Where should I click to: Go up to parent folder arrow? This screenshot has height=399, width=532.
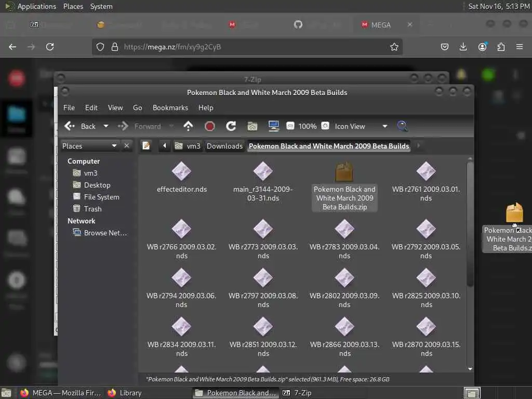pos(188,126)
